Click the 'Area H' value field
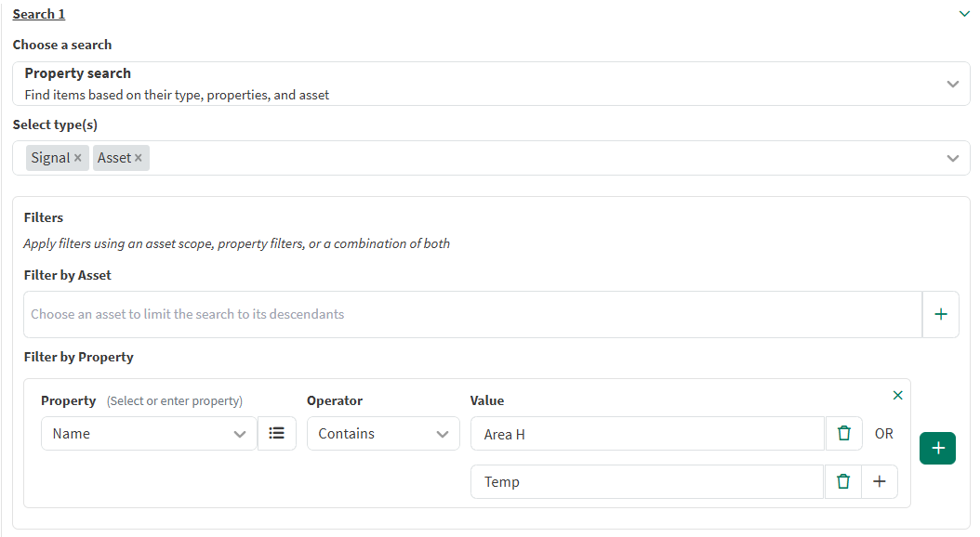This screenshot has width=980, height=537. coord(647,434)
